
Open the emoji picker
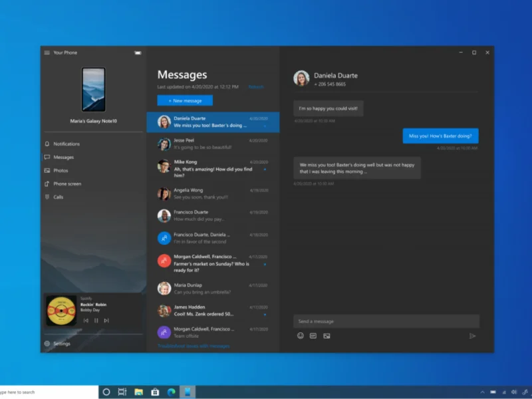coord(300,336)
